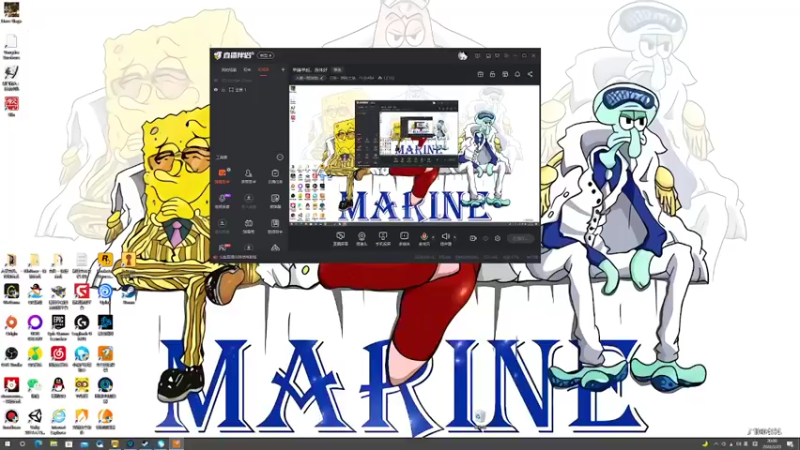Open the bell-shaped toolbox tool
This screenshot has height=450, width=800.
248,176
